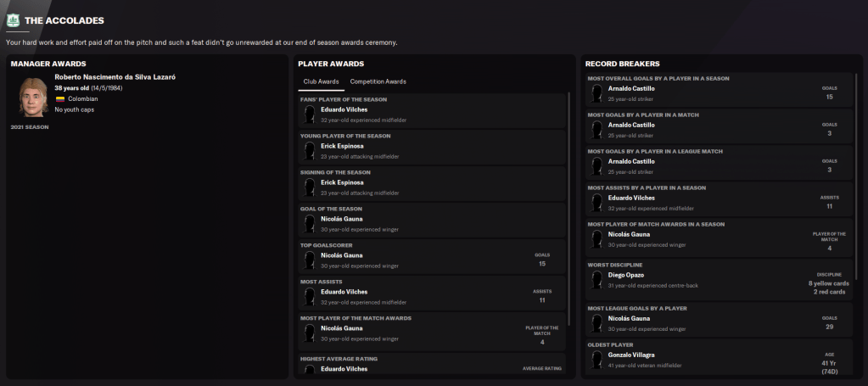Open Eduardo Vilches under Fans' Player of the Season

(344, 109)
